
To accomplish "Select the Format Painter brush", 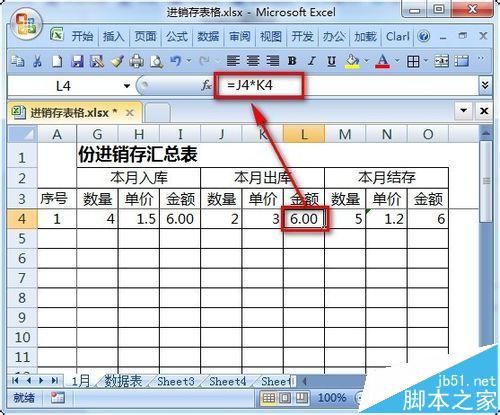I will (x=117, y=61).
